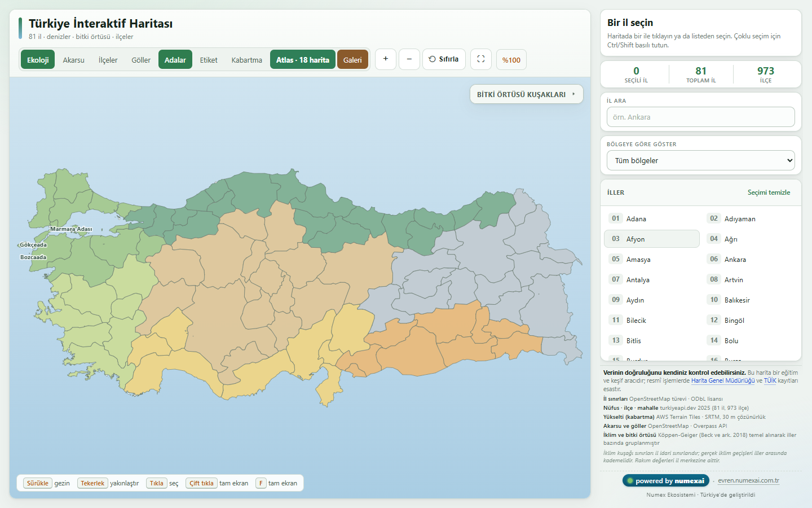The image size is (812, 508).
Task: Select Bilecik in the province list
Action: tap(652, 320)
